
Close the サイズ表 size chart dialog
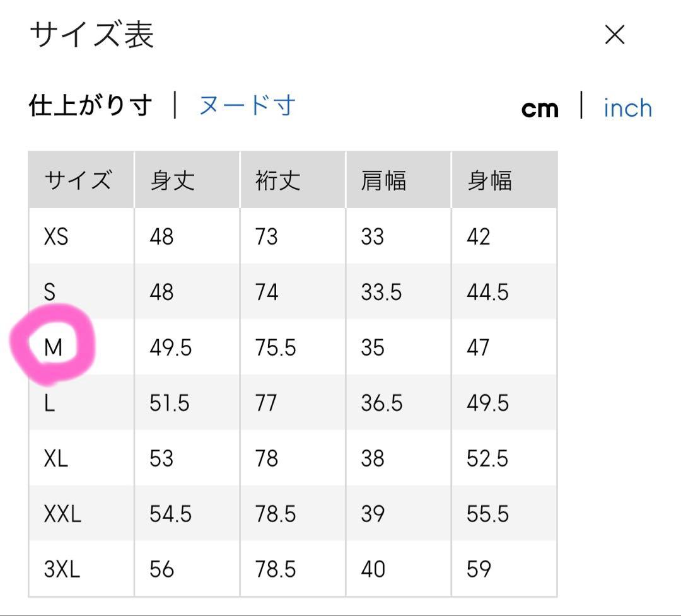click(614, 35)
